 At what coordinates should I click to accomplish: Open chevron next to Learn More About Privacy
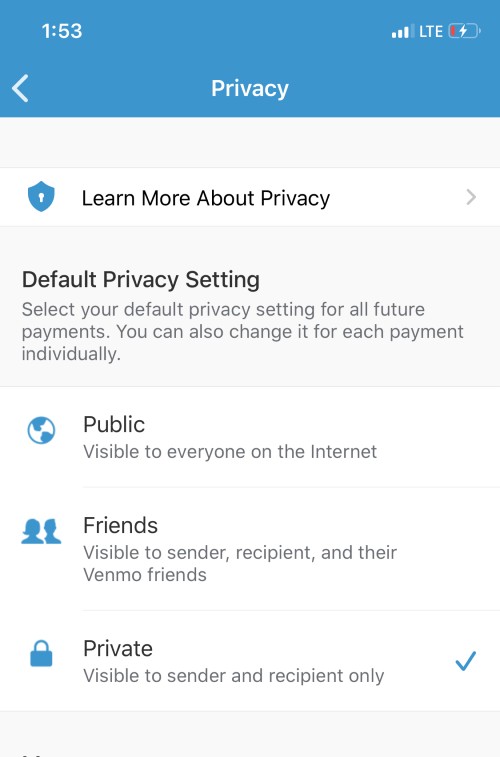coord(471,197)
